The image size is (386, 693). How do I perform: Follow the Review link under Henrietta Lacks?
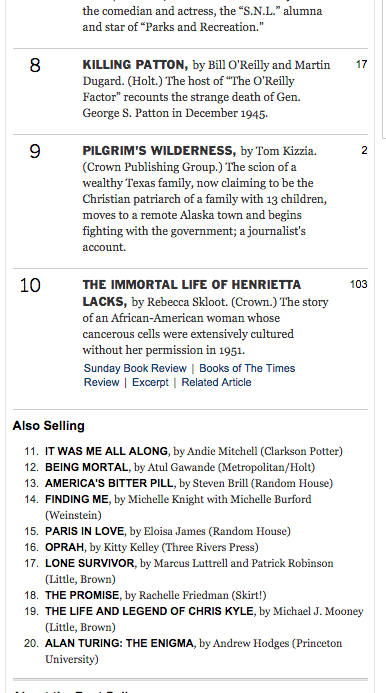coord(102,382)
